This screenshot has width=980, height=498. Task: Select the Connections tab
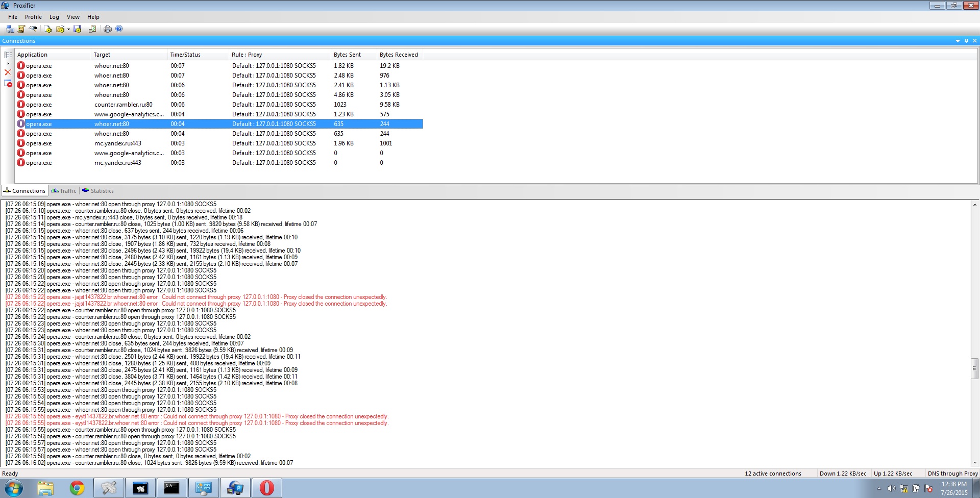click(24, 191)
